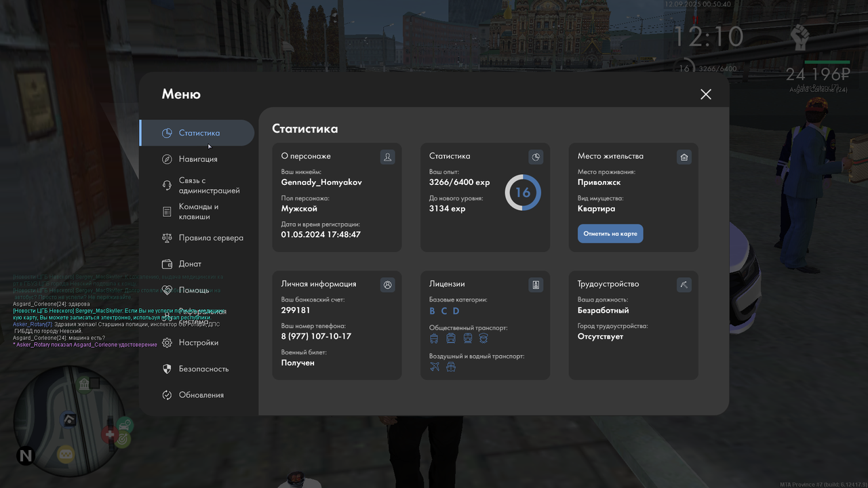Click the bank account value 299181
868x488 pixels.
click(296, 310)
